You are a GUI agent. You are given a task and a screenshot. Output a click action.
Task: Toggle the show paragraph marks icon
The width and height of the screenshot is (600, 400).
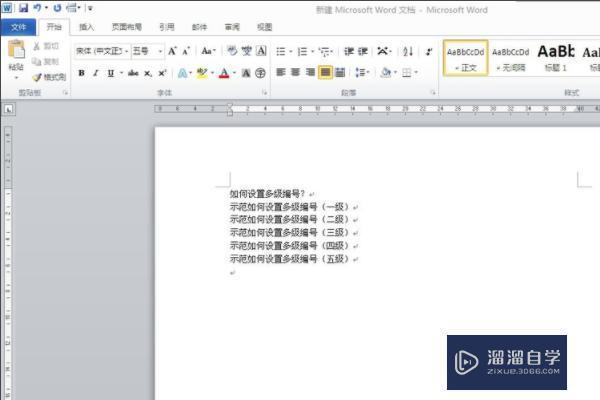click(429, 51)
